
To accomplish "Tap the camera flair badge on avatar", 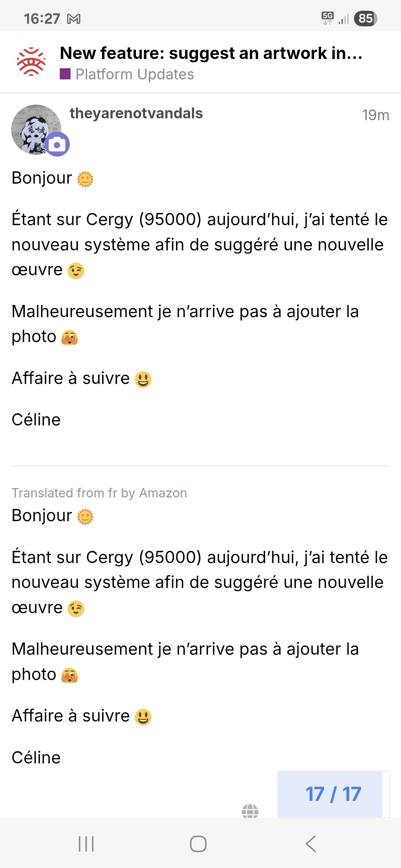I will click(57, 144).
